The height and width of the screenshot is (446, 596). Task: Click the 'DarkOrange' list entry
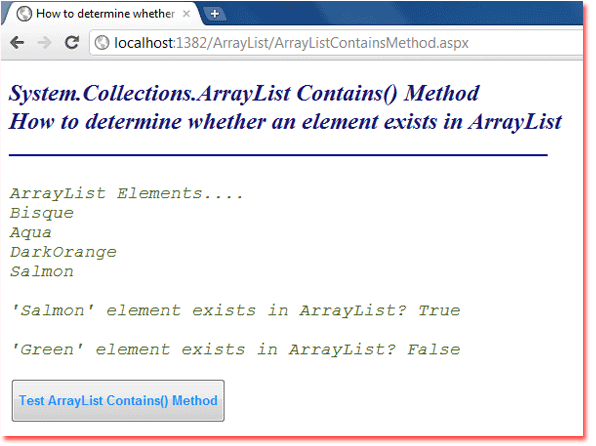pos(63,252)
